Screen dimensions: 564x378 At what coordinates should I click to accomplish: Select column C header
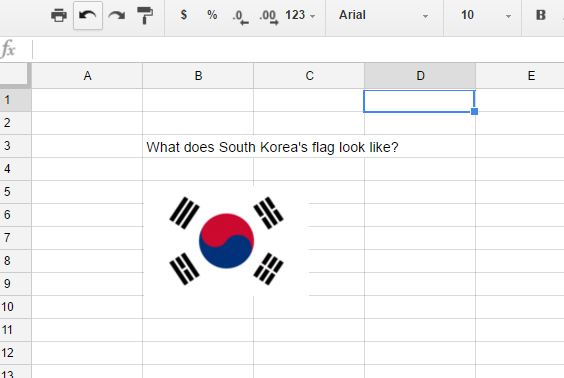click(x=309, y=76)
